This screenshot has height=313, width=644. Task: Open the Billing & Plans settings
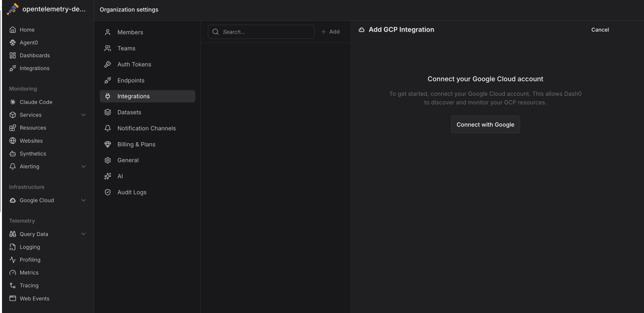(148, 144)
